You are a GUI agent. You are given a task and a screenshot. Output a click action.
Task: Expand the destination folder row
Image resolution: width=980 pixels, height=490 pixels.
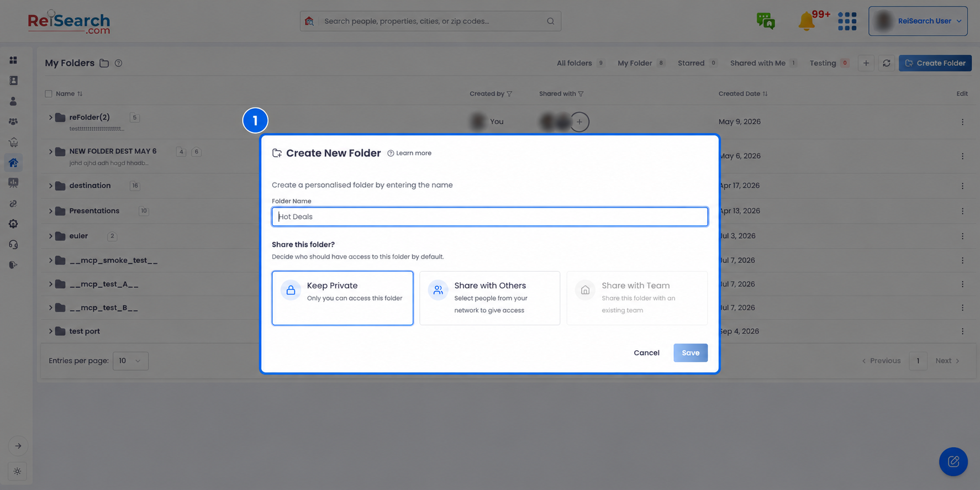[x=50, y=186]
